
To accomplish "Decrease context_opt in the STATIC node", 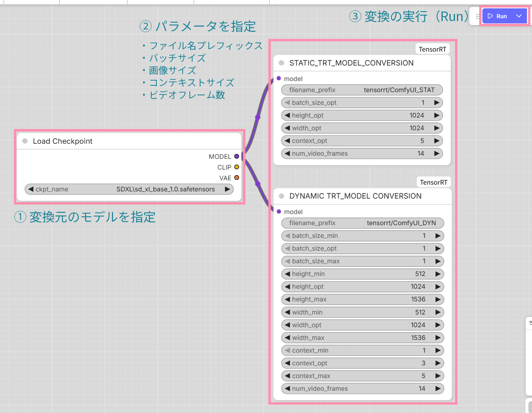I will tap(287, 141).
